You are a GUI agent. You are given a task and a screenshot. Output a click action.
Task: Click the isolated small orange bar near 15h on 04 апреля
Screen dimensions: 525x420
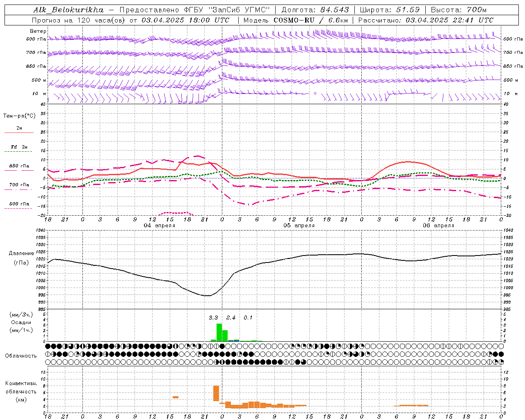(176, 397)
